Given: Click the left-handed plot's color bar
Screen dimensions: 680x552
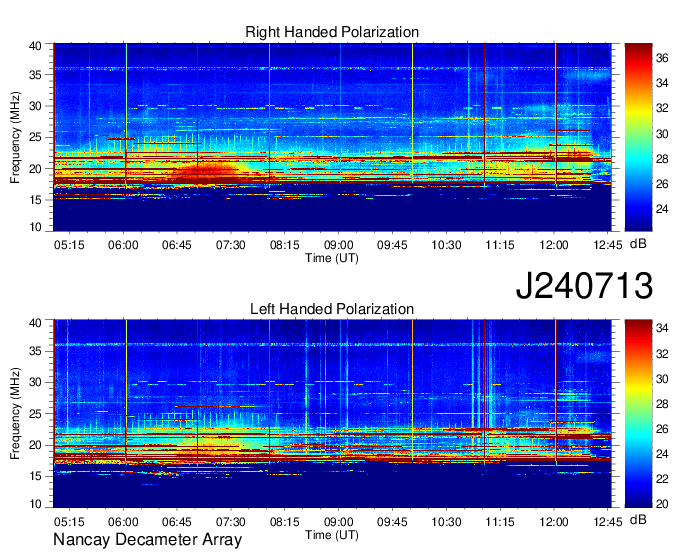Looking at the screenshot, I should 638,414.
